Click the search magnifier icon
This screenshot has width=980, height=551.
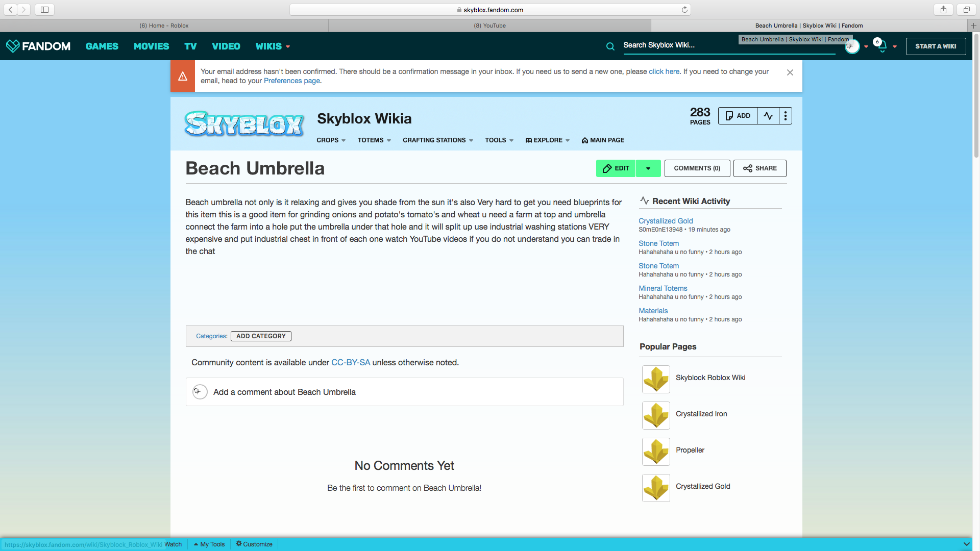610,46
